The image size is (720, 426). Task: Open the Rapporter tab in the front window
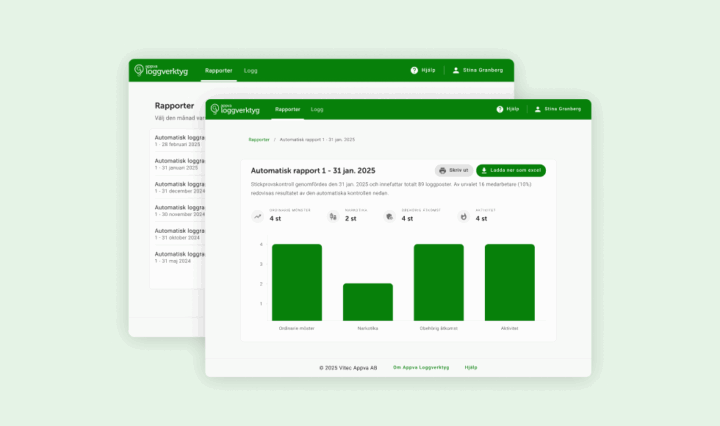coord(288,108)
